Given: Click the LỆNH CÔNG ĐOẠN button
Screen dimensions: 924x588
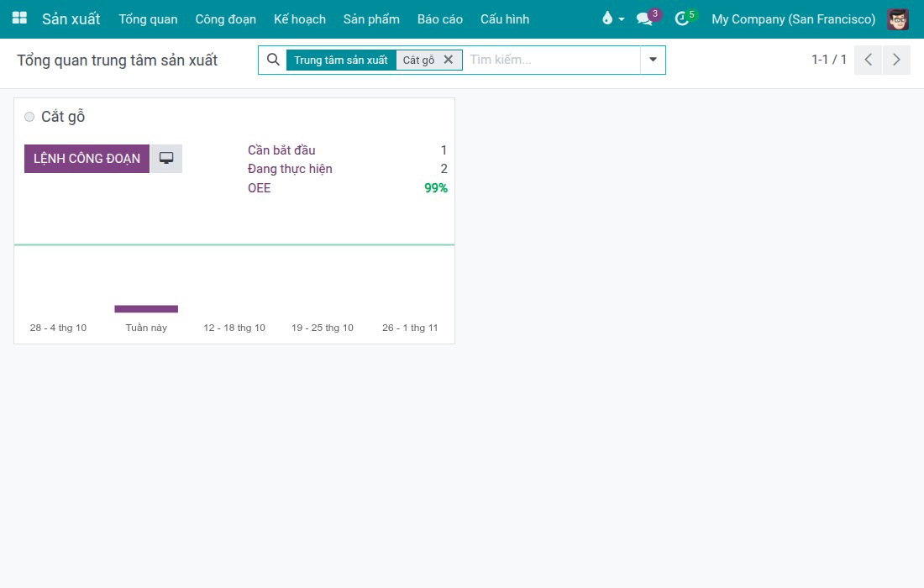Looking at the screenshot, I should pos(87,159).
